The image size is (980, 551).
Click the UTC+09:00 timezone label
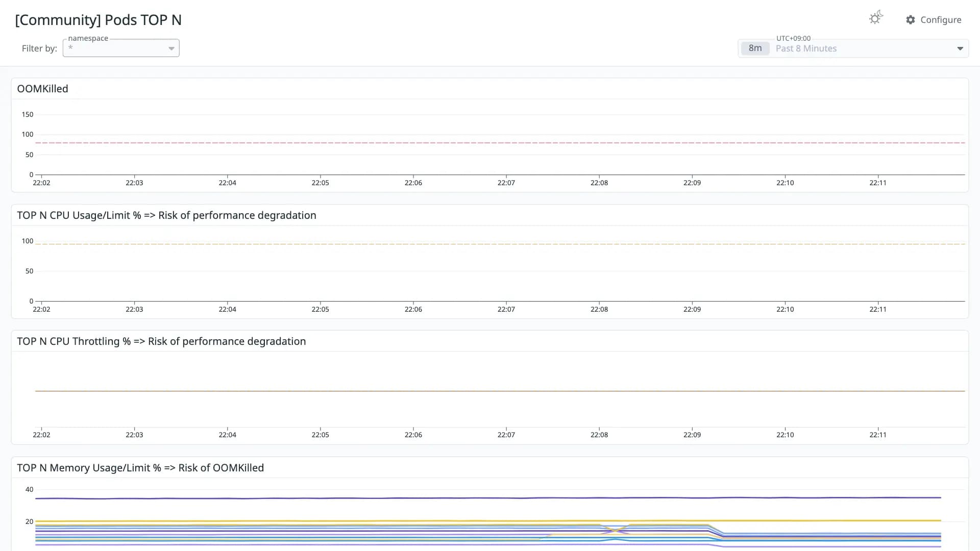[793, 38]
